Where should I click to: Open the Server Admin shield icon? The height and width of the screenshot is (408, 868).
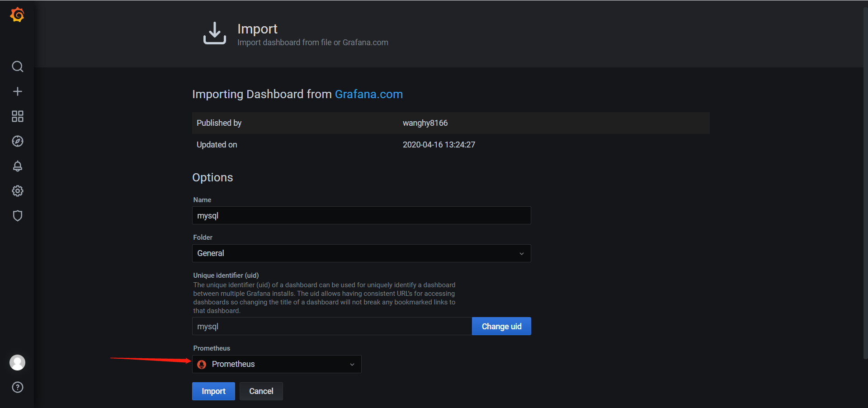pyautogui.click(x=18, y=216)
